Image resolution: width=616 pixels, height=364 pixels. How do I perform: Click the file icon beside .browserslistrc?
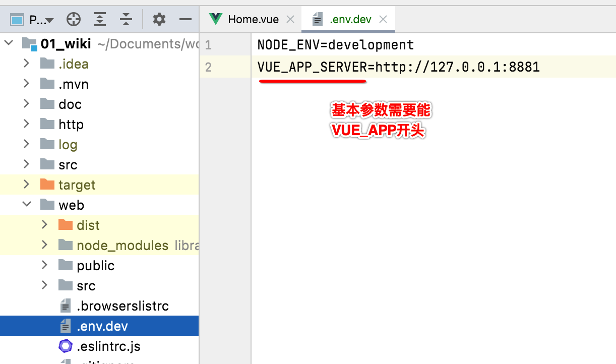(66, 306)
